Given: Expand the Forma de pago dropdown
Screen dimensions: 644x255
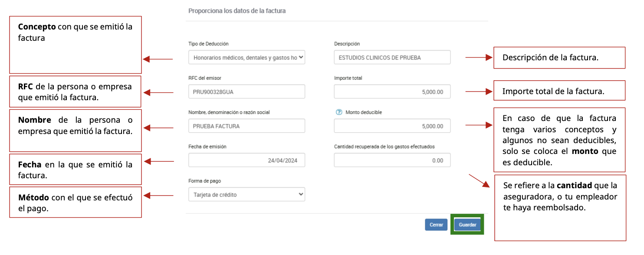Looking at the screenshot, I should [246, 195].
